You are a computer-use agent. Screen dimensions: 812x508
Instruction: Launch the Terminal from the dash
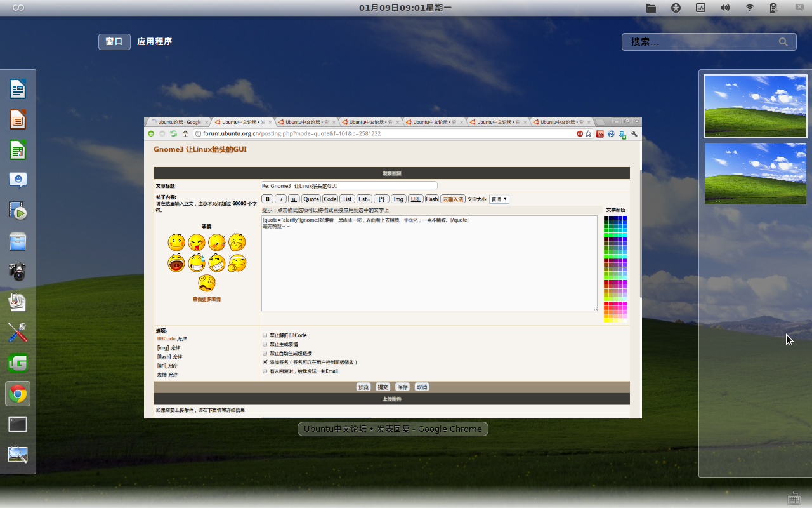18,424
